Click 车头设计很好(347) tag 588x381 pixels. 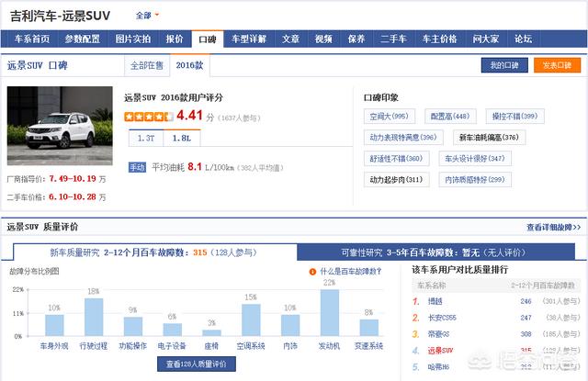pos(475,159)
